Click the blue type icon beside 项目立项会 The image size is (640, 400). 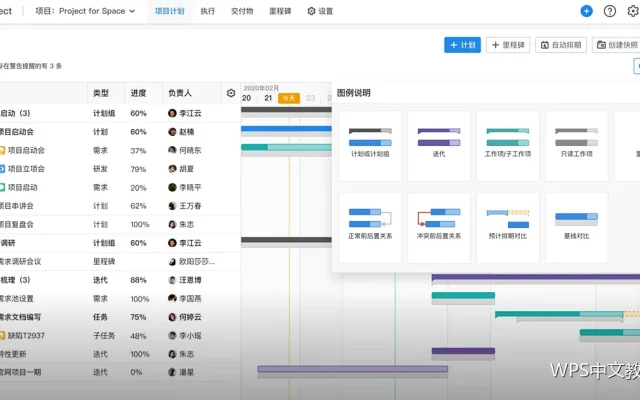2,169
